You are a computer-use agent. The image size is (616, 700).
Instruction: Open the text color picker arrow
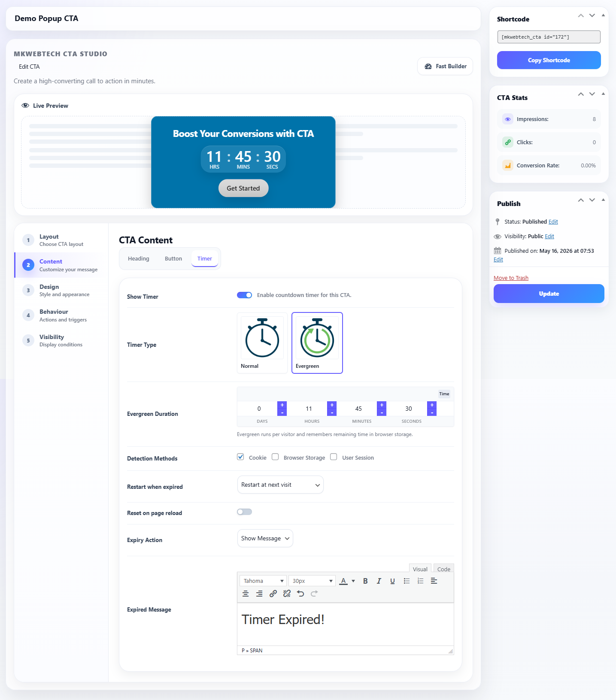click(353, 581)
